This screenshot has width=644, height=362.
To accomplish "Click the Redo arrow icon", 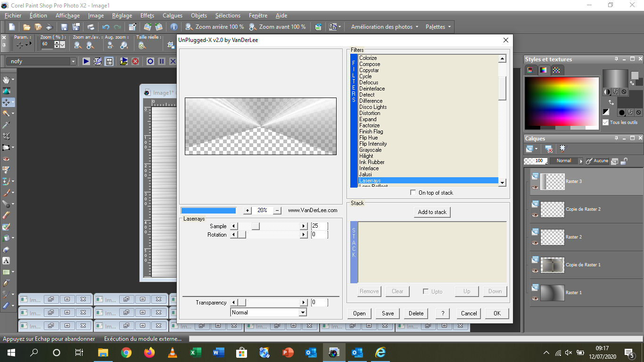I will click(x=117, y=27).
